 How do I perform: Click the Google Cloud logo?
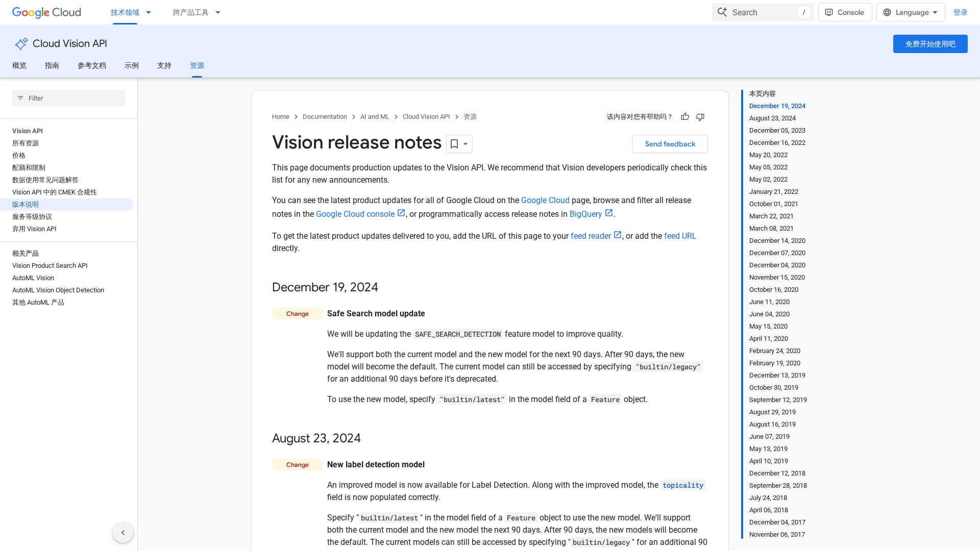tap(46, 12)
